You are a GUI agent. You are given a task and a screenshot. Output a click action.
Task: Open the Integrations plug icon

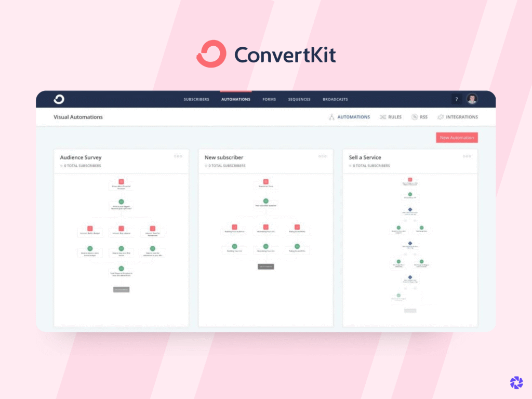[x=440, y=116]
